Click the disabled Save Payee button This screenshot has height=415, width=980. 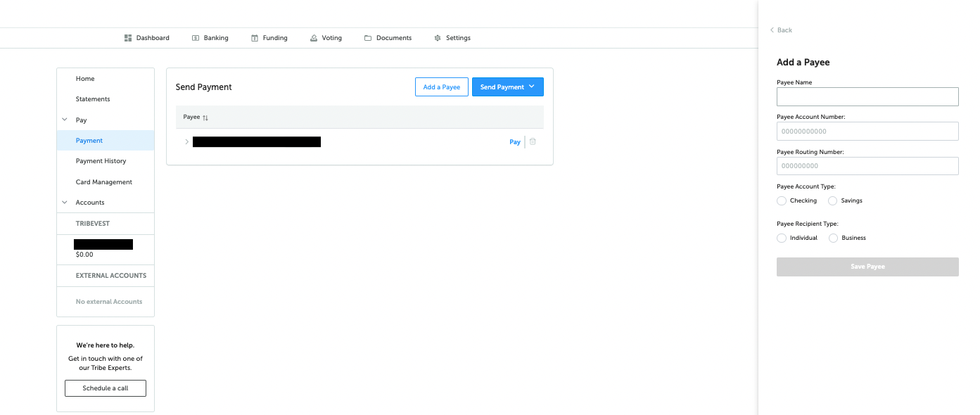[x=867, y=267]
